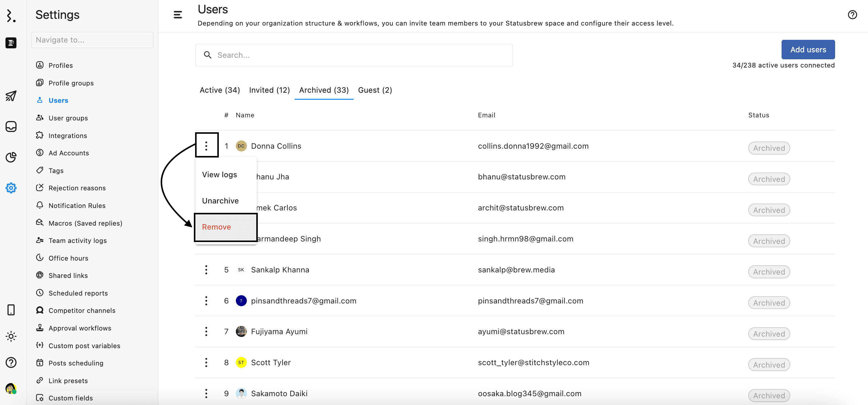868x405 pixels.
Task: Open the Reports pie-chart icon in left rail
Action: click(11, 157)
